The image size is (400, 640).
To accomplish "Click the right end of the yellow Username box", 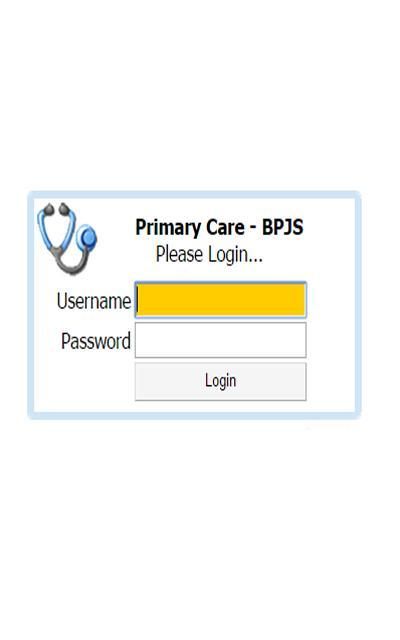I will pyautogui.click(x=300, y=300).
